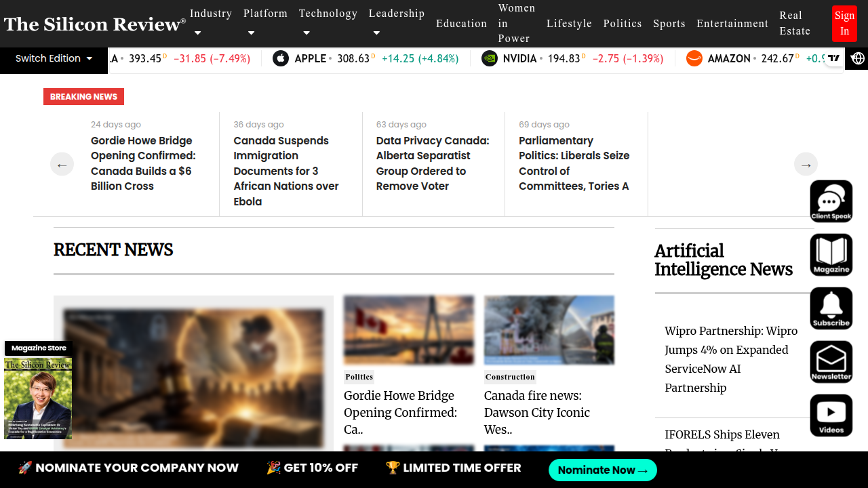Open Gordie Howe Bridge recent news article
868x488 pixels.
tap(401, 412)
